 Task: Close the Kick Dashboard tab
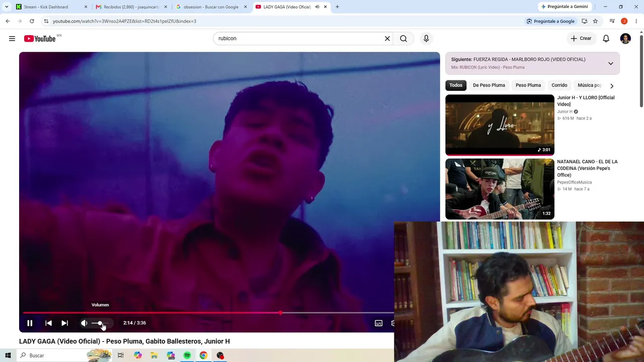coord(86,7)
